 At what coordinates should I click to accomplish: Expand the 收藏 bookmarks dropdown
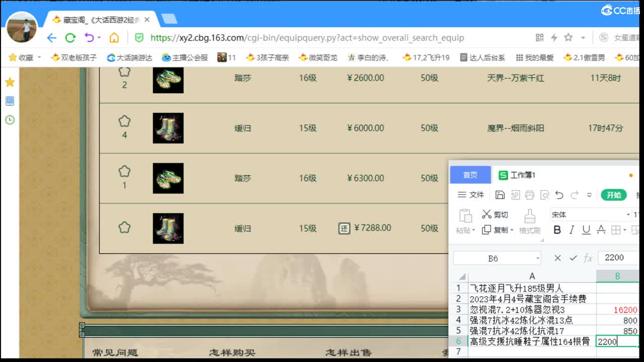tap(39, 58)
